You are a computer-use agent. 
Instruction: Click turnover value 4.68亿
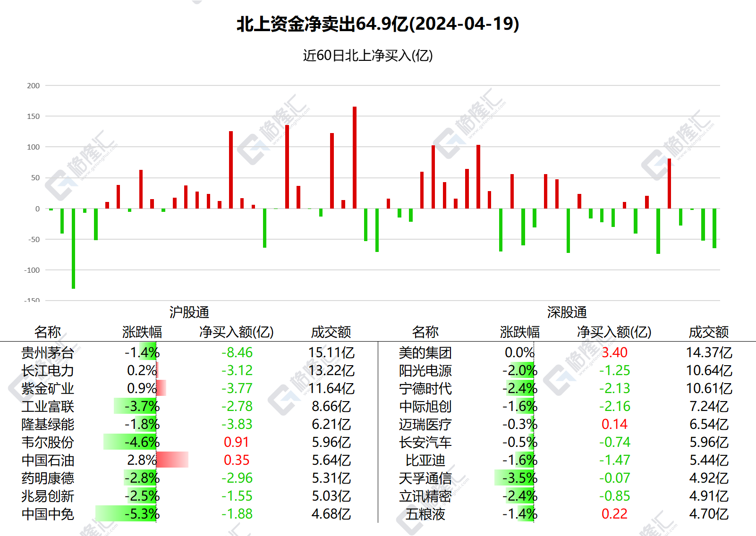pyautogui.click(x=331, y=514)
